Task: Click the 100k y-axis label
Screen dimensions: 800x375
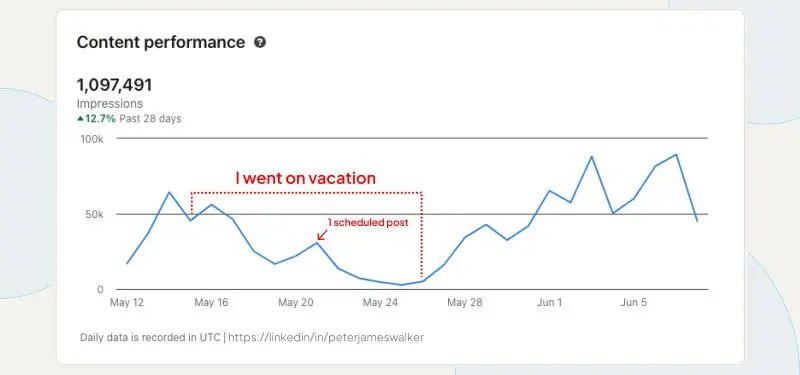Action: [x=92, y=139]
